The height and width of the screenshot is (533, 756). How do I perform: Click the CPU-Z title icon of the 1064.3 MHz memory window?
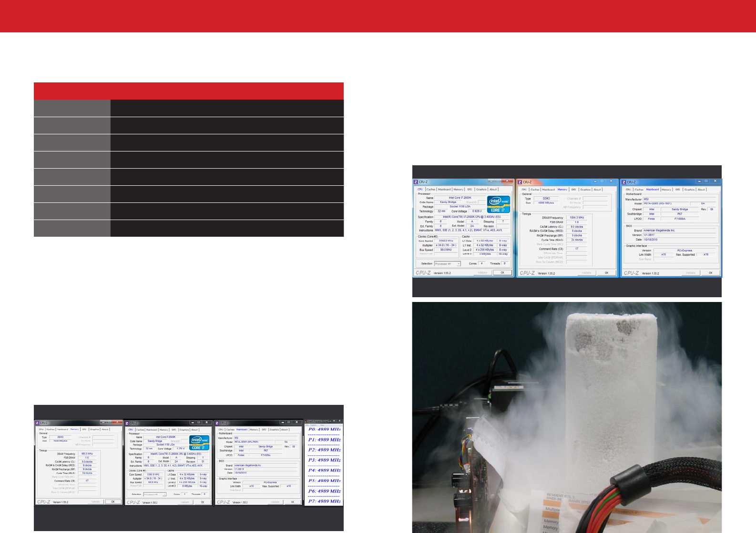520,182
